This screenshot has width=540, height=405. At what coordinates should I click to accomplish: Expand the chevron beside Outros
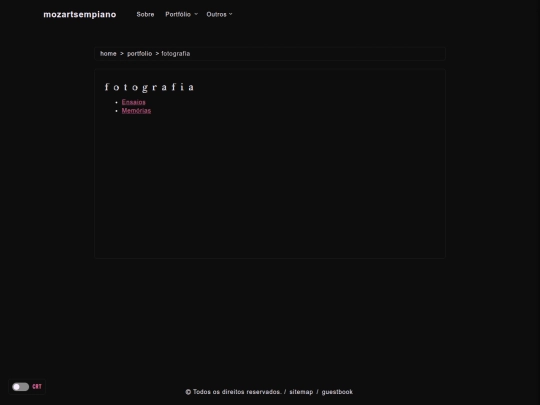click(x=231, y=14)
